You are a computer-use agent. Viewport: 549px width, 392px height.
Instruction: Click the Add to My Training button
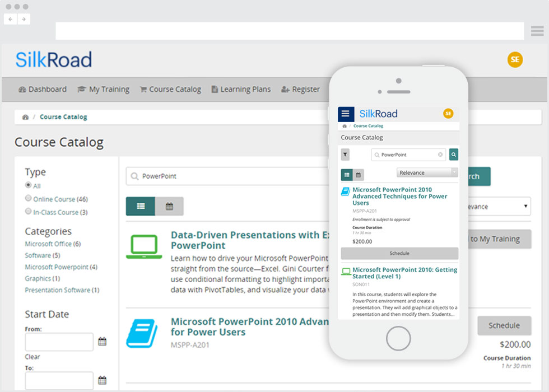point(500,239)
